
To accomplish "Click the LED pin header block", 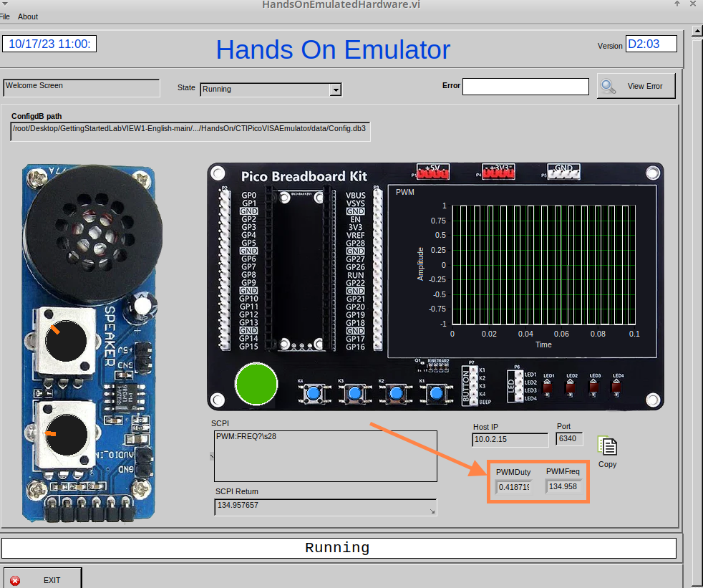I will [x=515, y=386].
